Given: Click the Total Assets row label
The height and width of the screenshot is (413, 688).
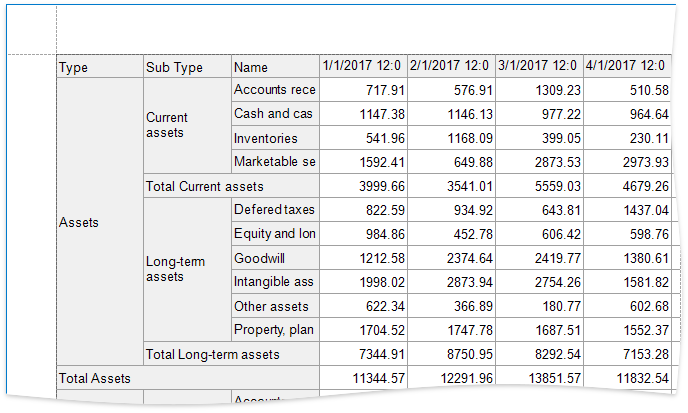Looking at the screenshot, I should [187, 378].
